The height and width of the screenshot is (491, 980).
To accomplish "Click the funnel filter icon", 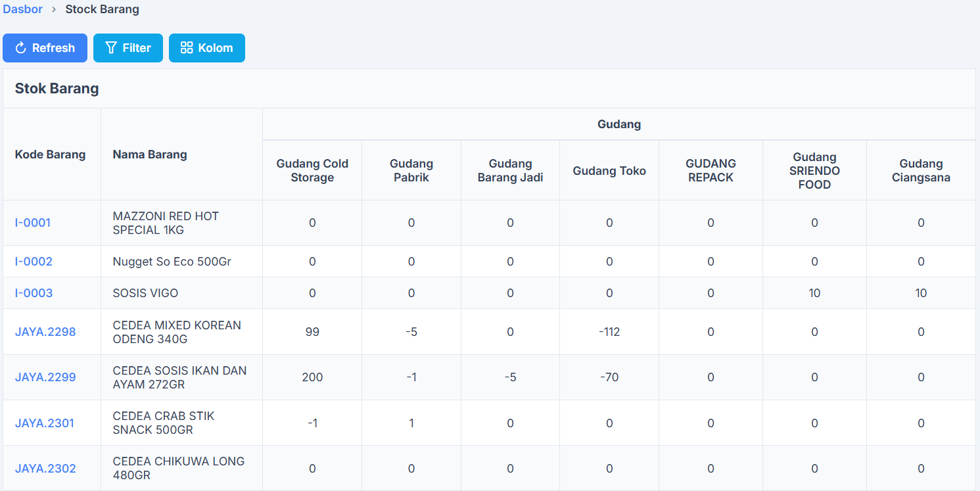I will pos(111,48).
